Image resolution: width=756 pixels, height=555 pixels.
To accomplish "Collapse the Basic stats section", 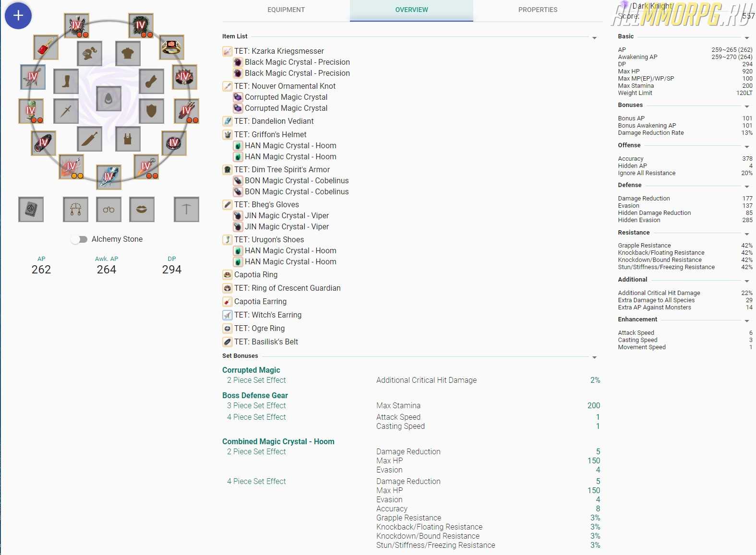I will tap(746, 38).
